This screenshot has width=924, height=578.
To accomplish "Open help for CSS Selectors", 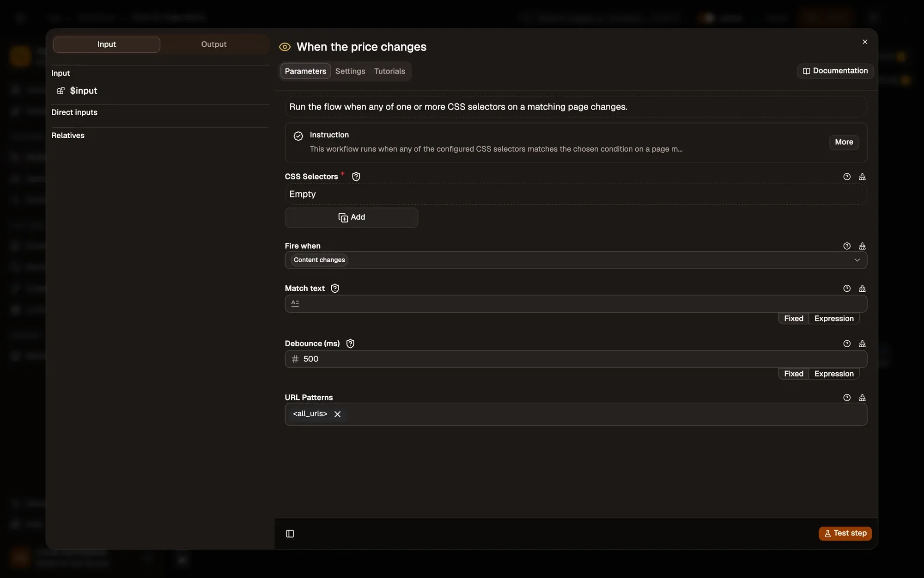I will point(847,177).
